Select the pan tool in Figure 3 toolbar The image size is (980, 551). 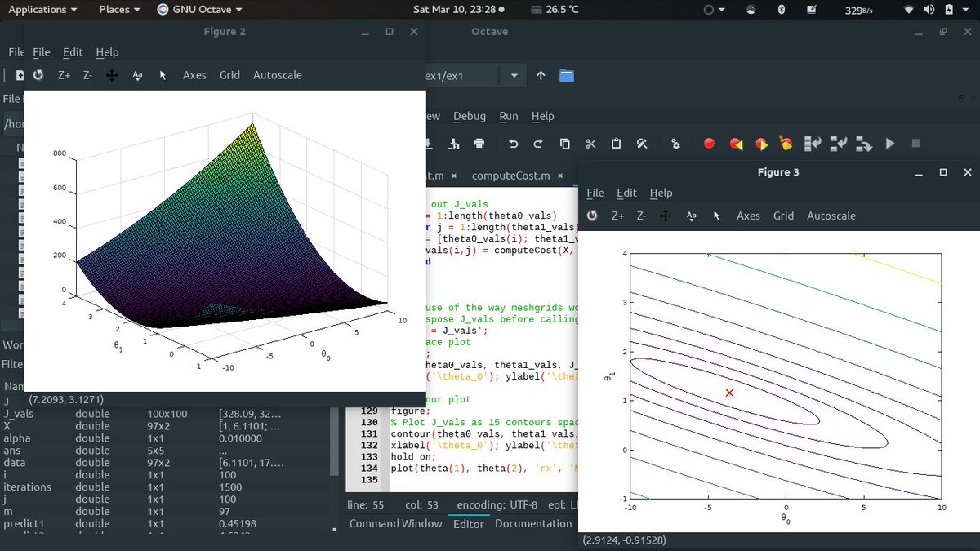(x=666, y=216)
